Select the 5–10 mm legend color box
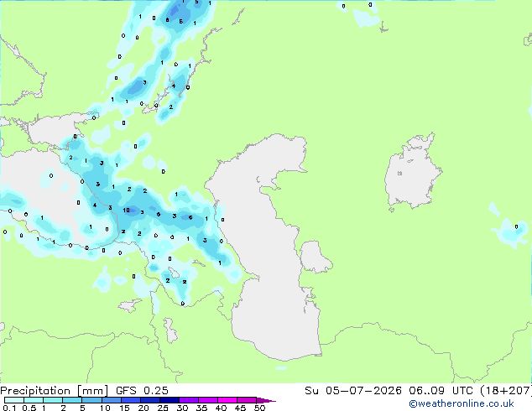532x411 pixels. point(92,400)
